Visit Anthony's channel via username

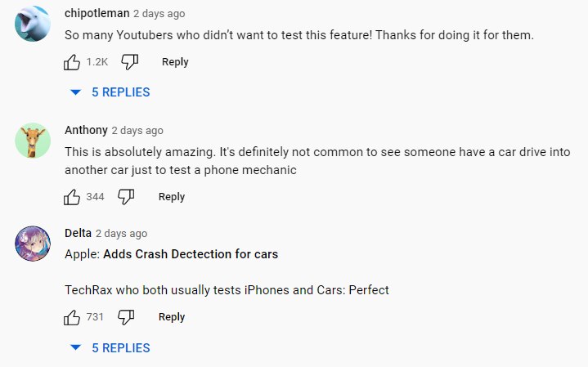tap(86, 130)
